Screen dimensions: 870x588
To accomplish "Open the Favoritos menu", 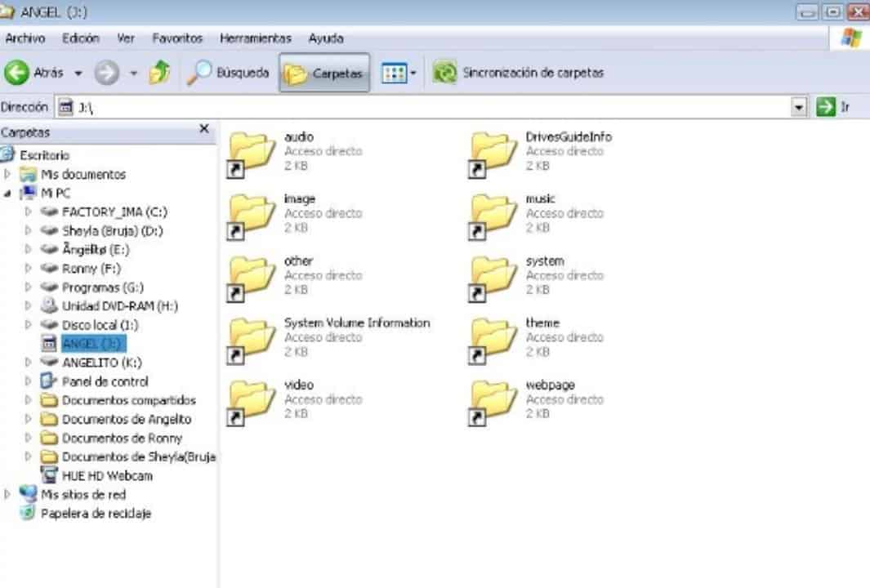I will click(178, 38).
